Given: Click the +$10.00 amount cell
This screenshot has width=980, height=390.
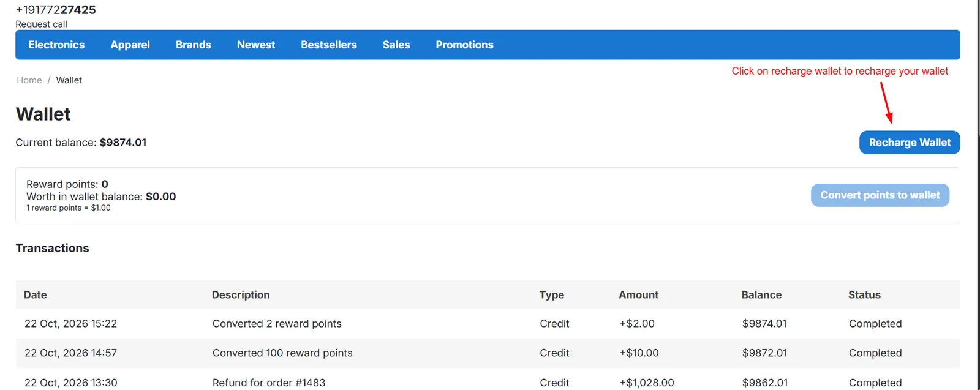Looking at the screenshot, I should (639, 353).
